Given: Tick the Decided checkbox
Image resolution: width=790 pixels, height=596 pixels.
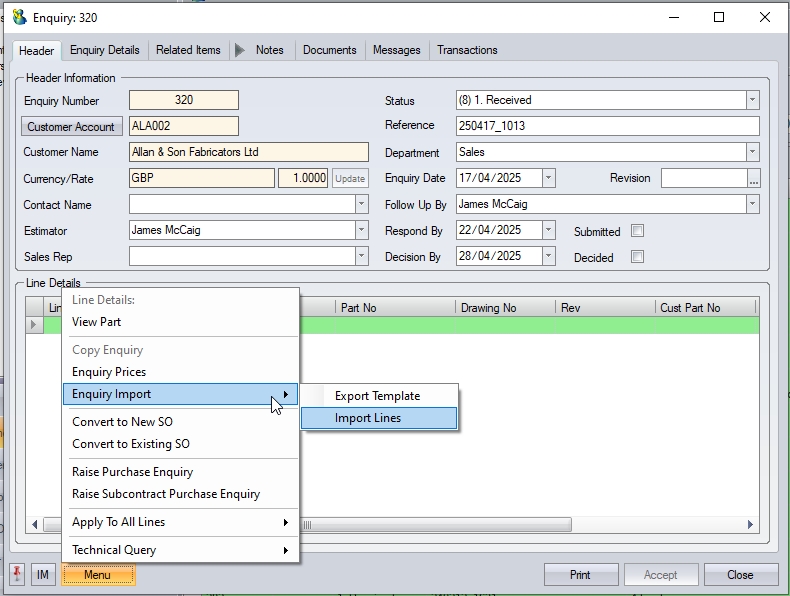Looking at the screenshot, I should coord(637,257).
